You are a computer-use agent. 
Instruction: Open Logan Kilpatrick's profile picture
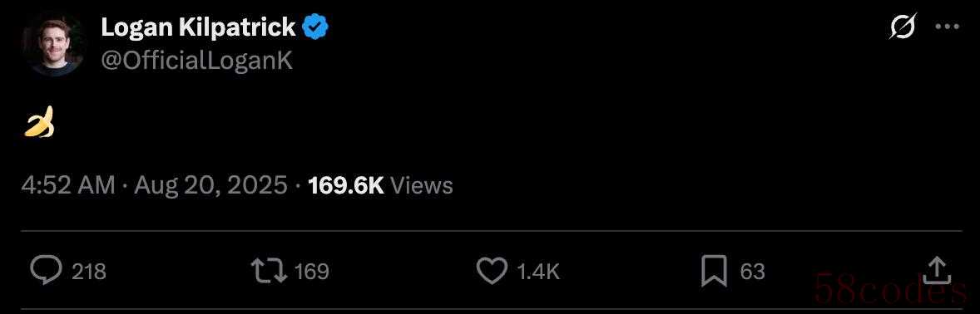(53, 44)
